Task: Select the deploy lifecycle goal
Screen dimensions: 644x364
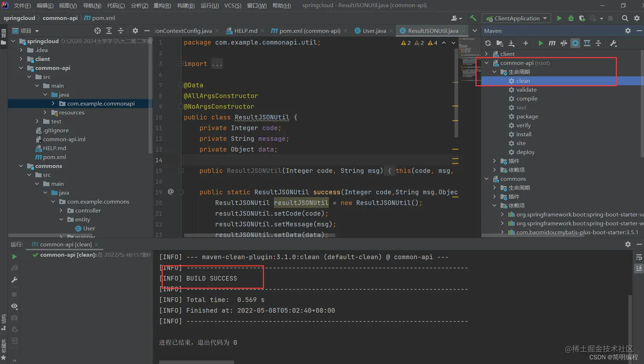Action: point(525,152)
